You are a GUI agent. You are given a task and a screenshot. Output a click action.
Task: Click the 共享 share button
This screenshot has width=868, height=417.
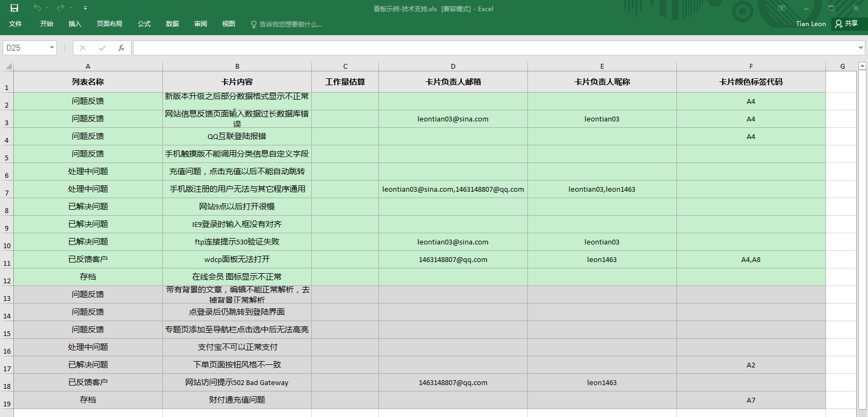pyautogui.click(x=847, y=24)
